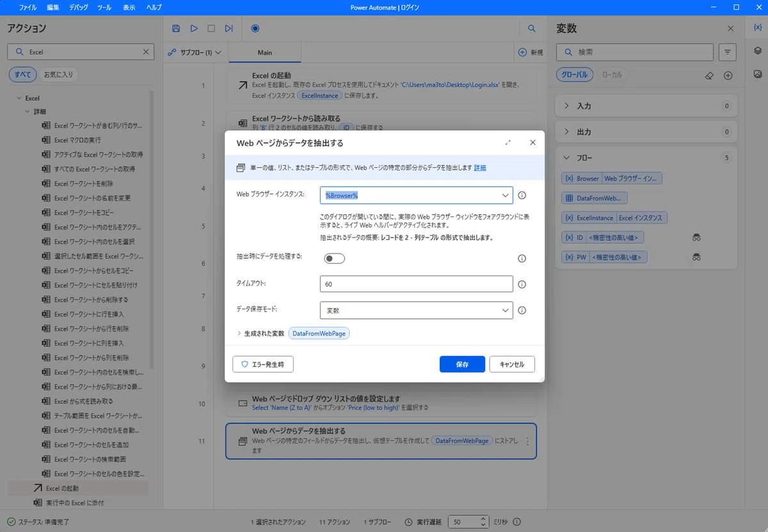The image size is (768, 532).
Task: Open the ファイル menu
Action: point(28,7)
